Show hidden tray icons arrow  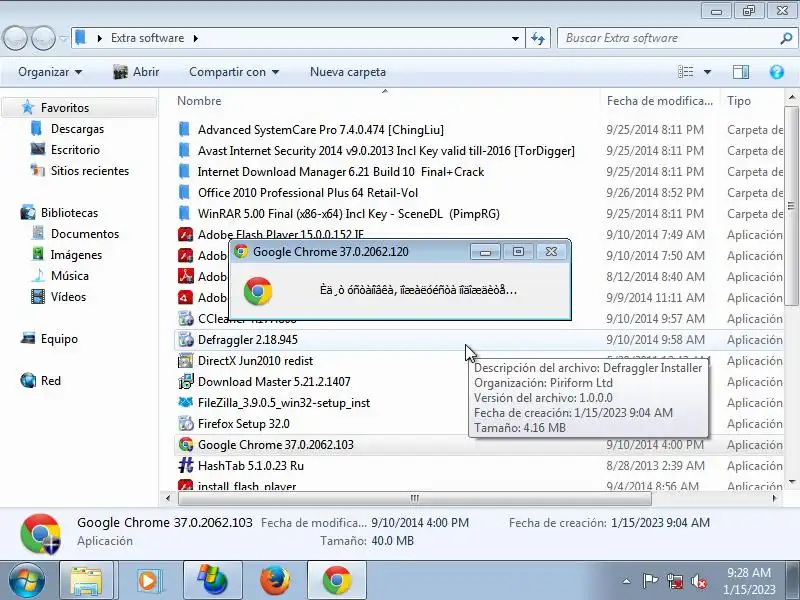click(627, 581)
